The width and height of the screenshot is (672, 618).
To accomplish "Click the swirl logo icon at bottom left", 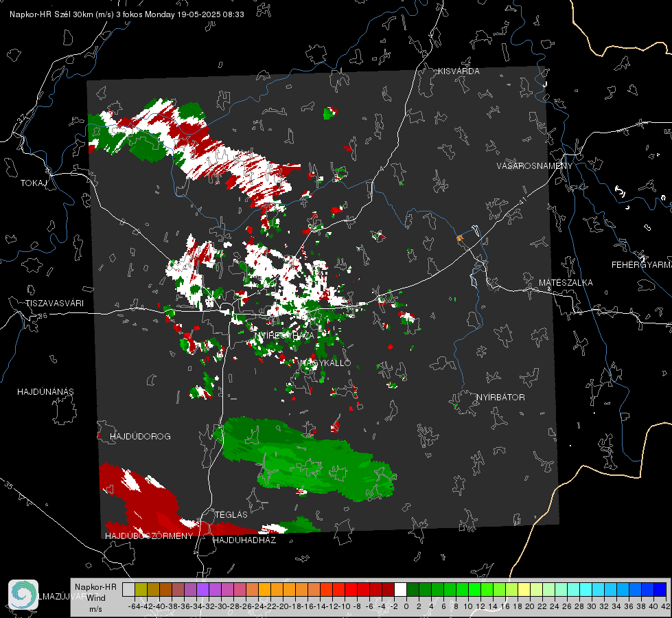I will [23, 595].
